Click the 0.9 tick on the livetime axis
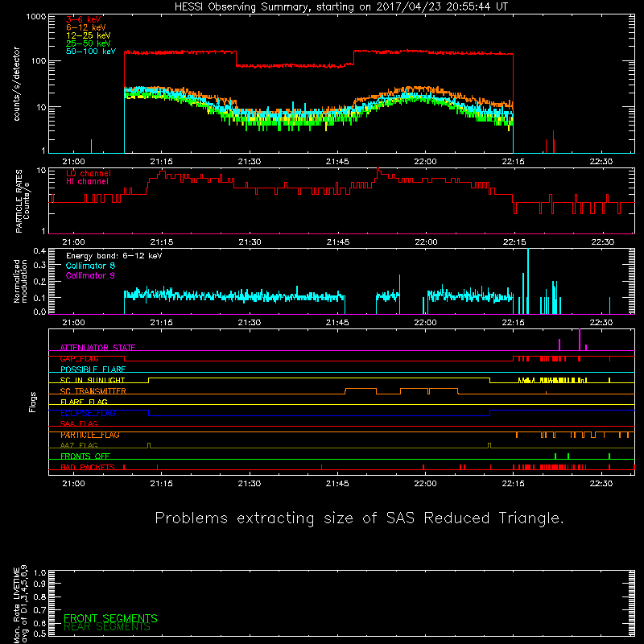Screen dimensions: 644x644 [39, 584]
